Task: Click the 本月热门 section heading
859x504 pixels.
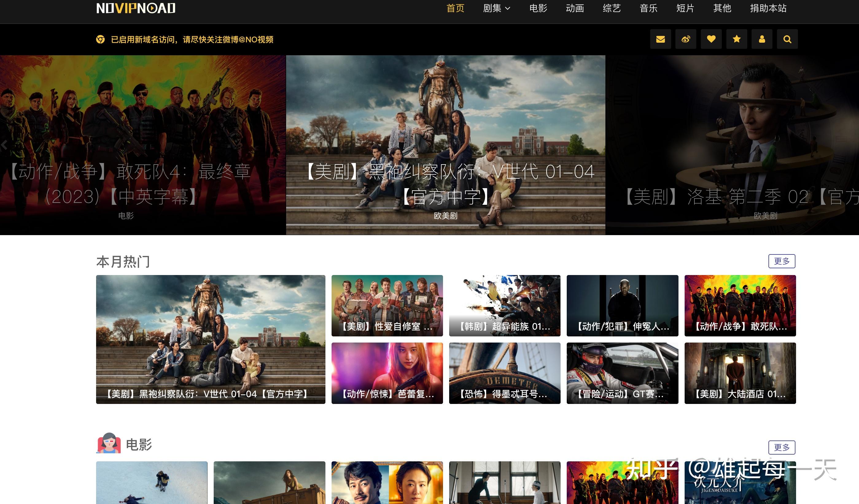Action: tap(123, 262)
